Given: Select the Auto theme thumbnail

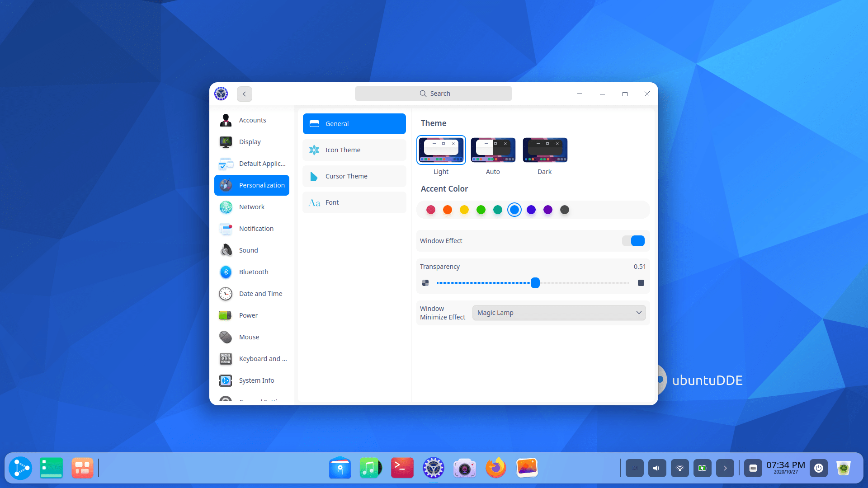Looking at the screenshot, I should tap(493, 150).
